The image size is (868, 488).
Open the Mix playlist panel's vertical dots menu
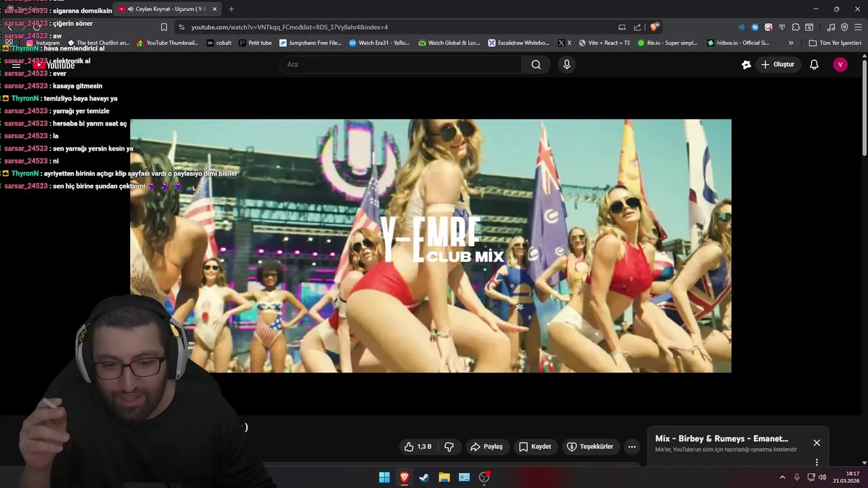pyautogui.click(x=816, y=462)
